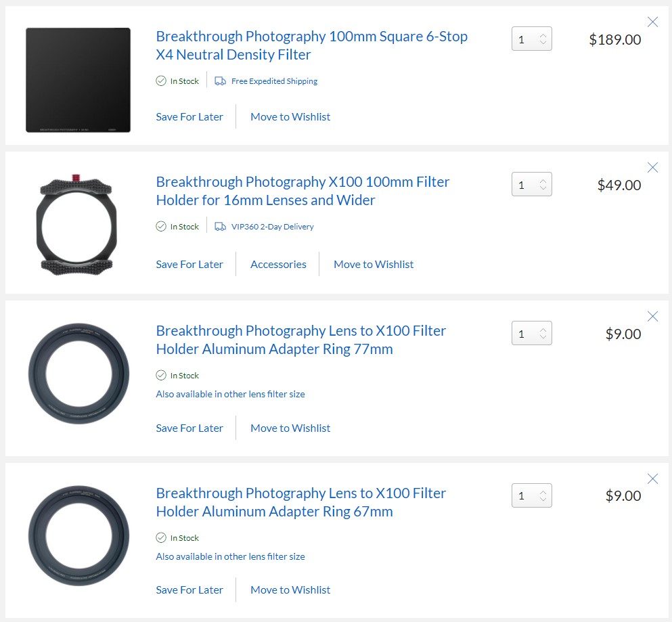Move 77mm Adapter Ring to Wishlist

(x=290, y=428)
